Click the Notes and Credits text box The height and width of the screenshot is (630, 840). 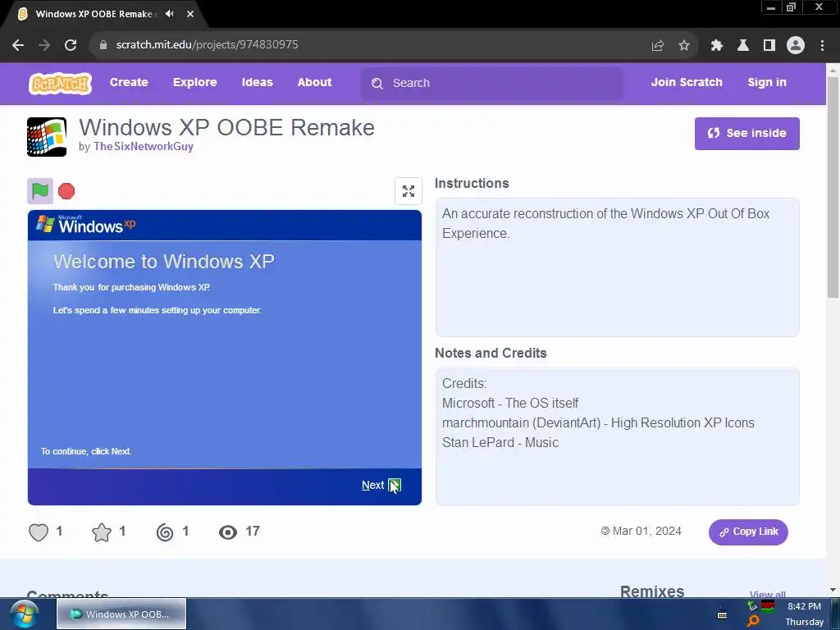click(x=617, y=436)
